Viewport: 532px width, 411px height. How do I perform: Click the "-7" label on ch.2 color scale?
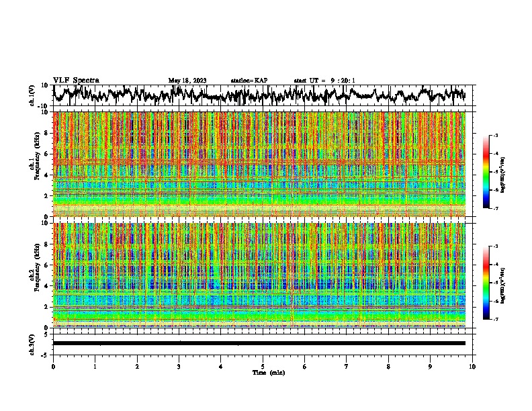coord(495,319)
